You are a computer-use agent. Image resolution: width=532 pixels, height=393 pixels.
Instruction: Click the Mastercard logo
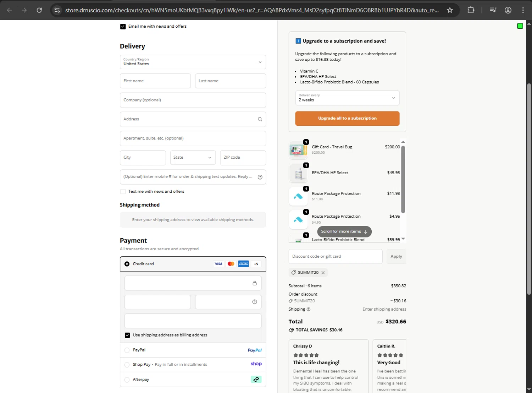[x=231, y=264]
